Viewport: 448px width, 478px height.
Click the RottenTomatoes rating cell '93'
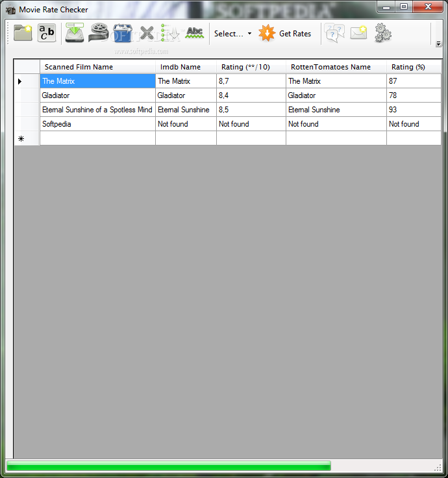pos(414,110)
